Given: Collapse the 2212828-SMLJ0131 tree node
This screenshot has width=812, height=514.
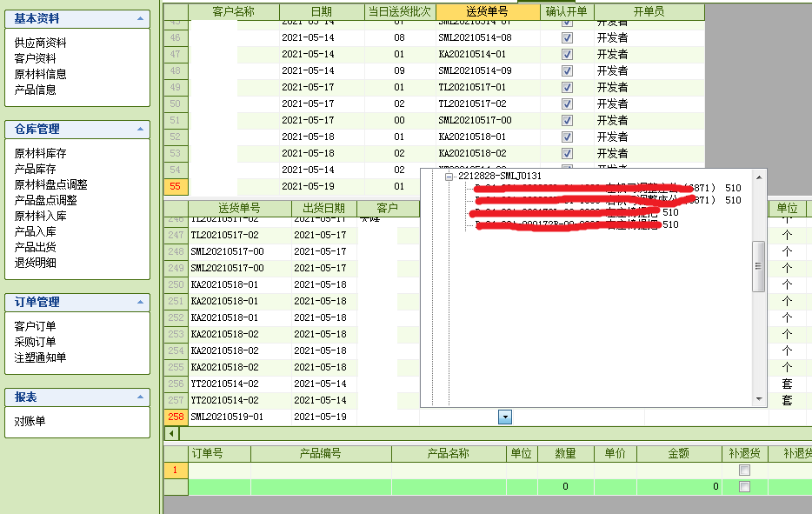Looking at the screenshot, I should (x=449, y=177).
